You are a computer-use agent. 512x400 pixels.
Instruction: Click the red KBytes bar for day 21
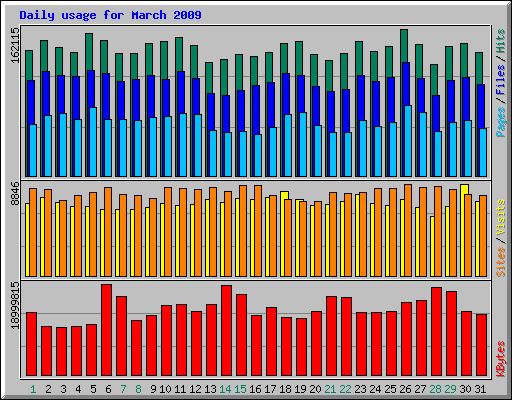click(x=331, y=336)
